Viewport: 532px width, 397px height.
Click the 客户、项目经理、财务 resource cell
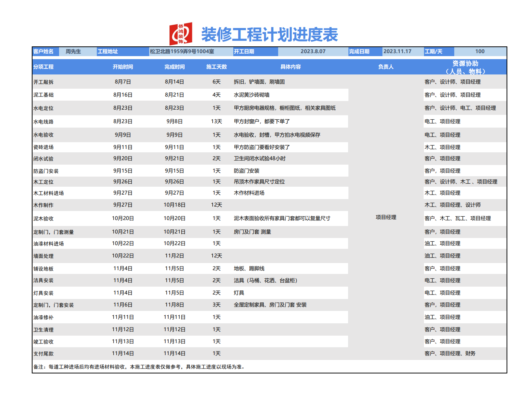coord(450,354)
